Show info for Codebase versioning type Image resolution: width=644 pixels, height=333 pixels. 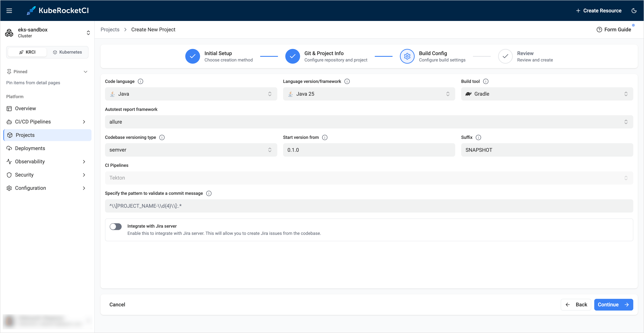pyautogui.click(x=162, y=138)
